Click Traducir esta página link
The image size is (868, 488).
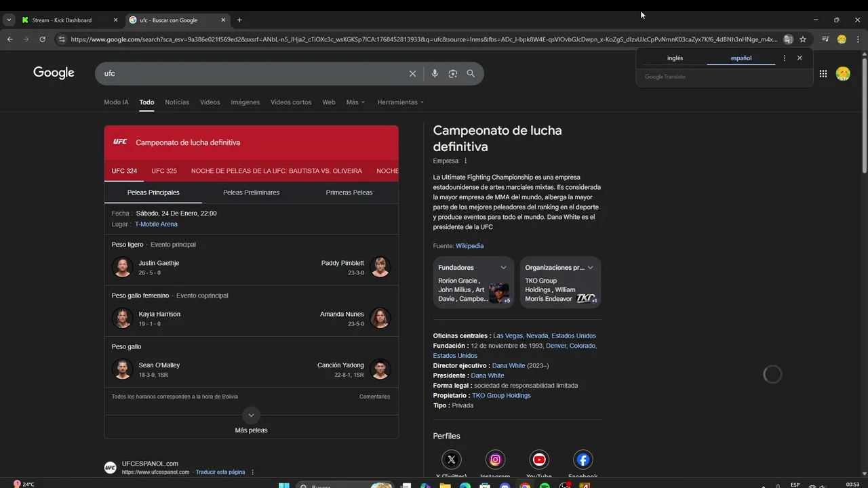pos(220,472)
